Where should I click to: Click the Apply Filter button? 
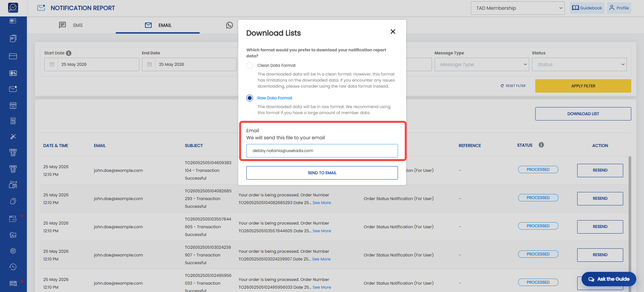(583, 86)
